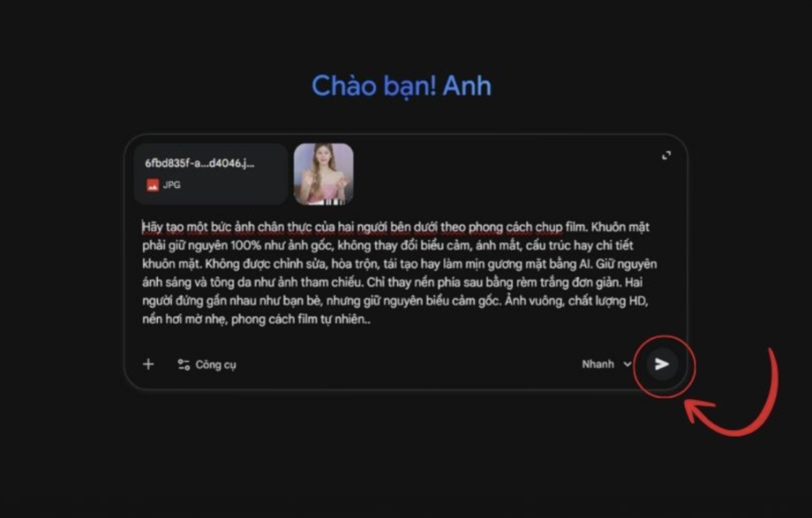Select the 6fbd835f-a...d4046.j... file chip
812x518 pixels.
(x=211, y=174)
